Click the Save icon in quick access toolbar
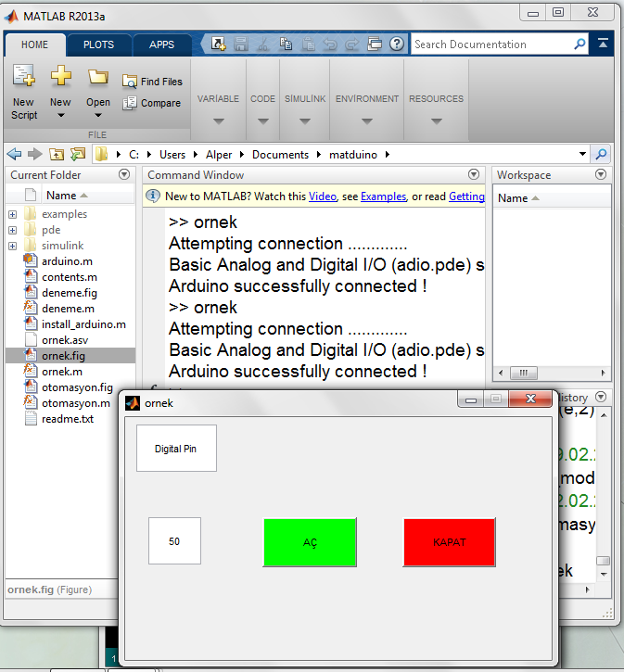 click(241, 44)
